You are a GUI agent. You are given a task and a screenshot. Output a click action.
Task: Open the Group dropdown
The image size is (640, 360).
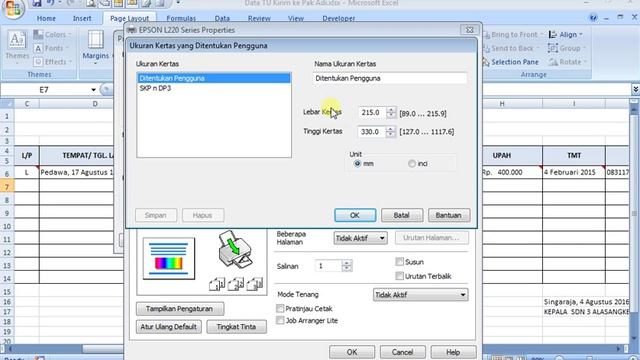[x=567, y=48]
